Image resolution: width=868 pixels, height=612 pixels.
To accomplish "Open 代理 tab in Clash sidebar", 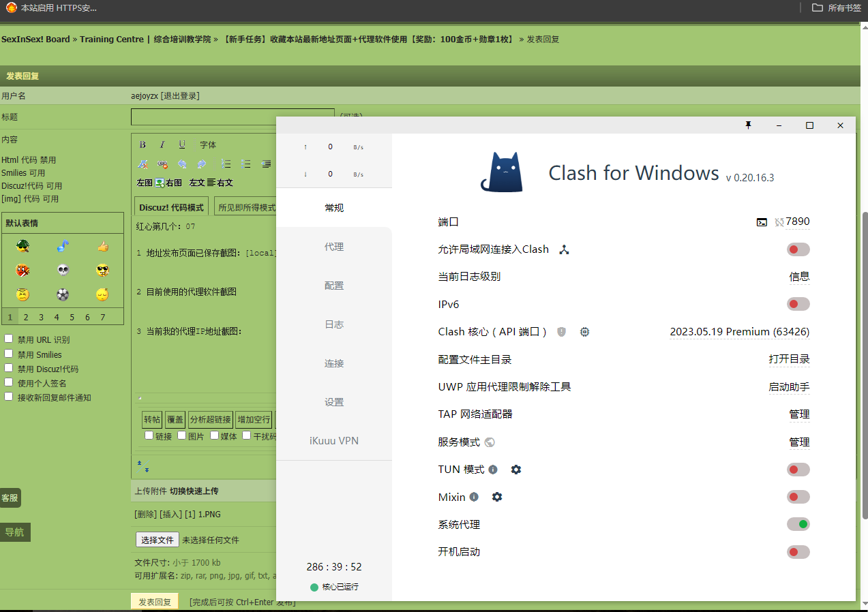I will pos(334,247).
